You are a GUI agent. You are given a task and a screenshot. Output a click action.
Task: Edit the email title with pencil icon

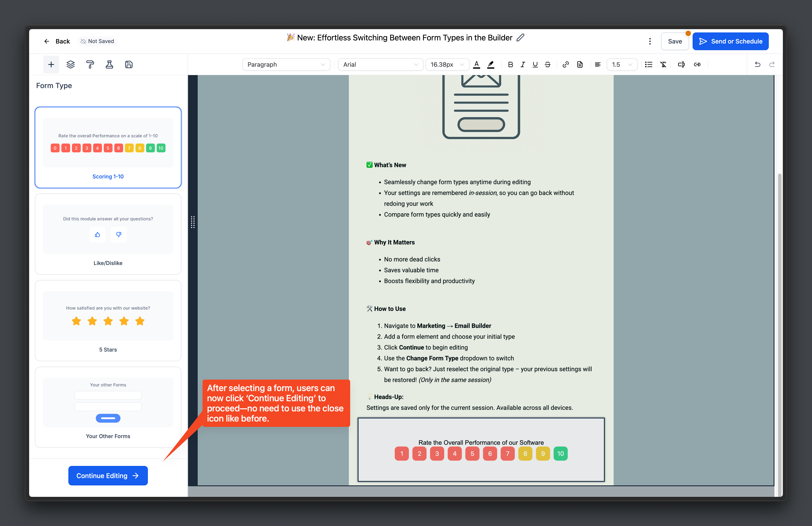coord(520,38)
